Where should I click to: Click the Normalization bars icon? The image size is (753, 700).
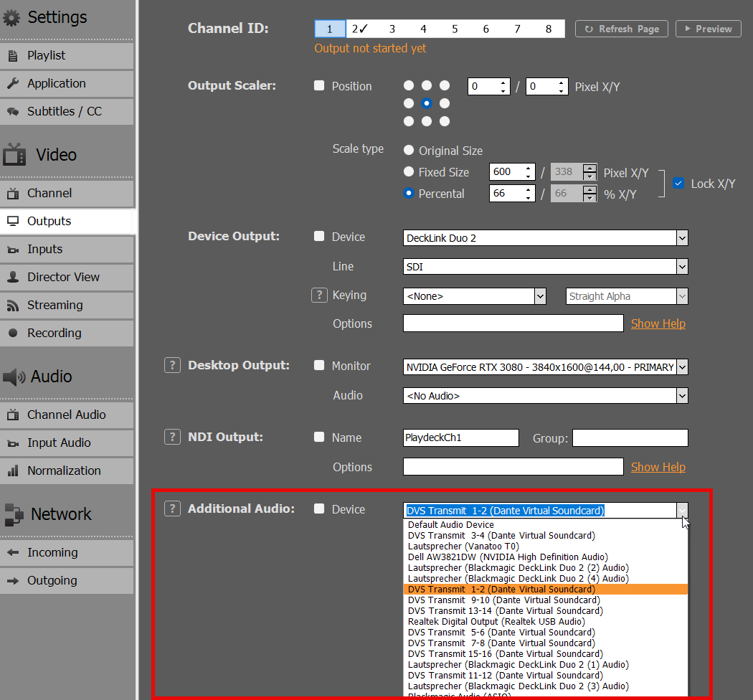[13, 471]
